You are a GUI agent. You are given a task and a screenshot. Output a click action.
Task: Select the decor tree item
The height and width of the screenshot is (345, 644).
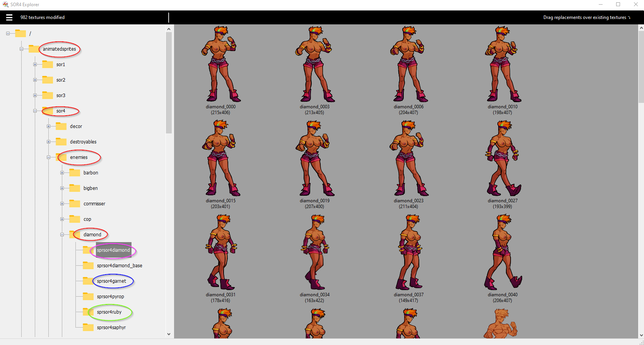click(76, 126)
